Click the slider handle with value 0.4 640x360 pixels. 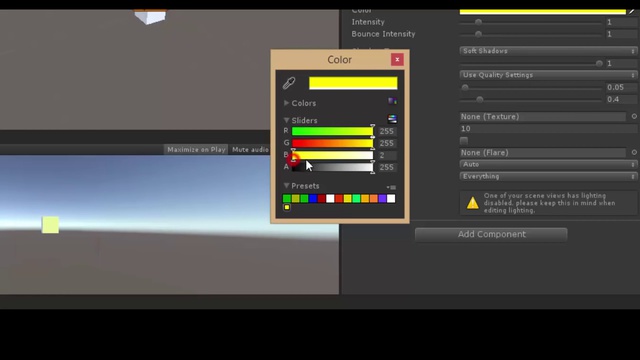click(480, 99)
